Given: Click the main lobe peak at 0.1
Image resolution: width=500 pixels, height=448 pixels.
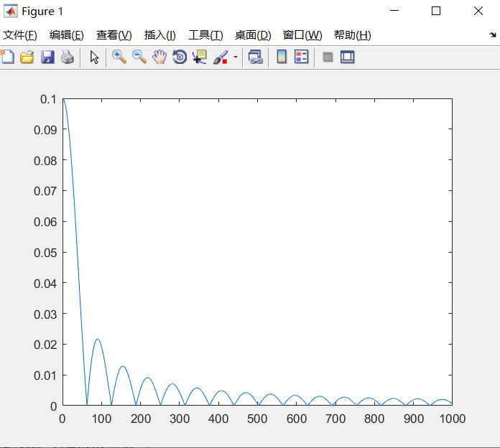Looking at the screenshot, I should [x=63, y=99].
